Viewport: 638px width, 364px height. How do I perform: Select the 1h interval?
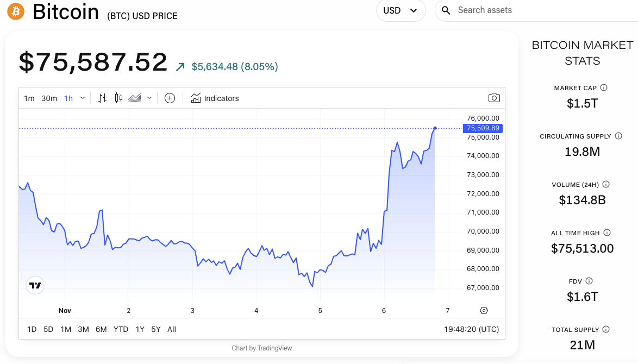coord(68,98)
